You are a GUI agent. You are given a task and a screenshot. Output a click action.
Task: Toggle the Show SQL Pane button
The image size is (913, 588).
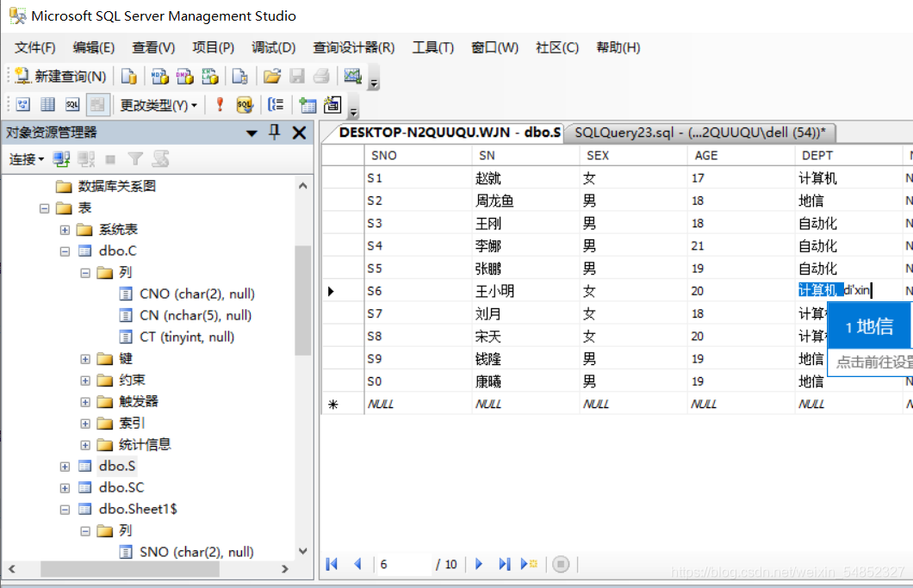[72, 105]
